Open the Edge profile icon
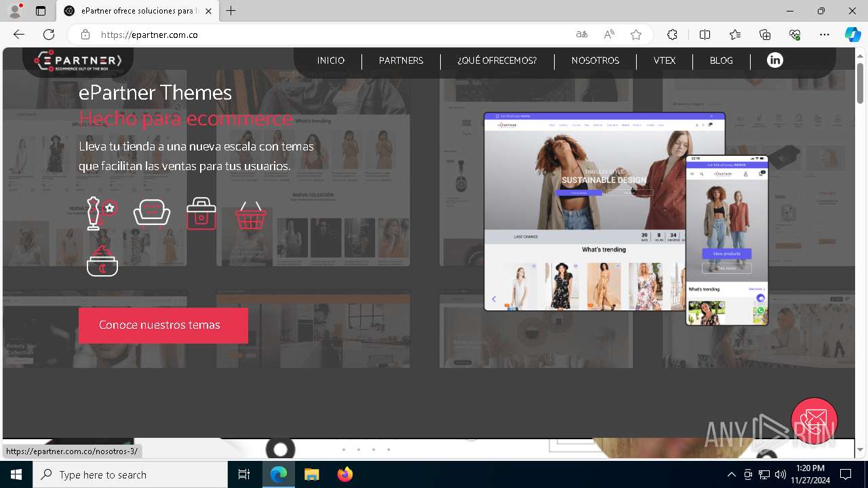868x488 pixels. tap(15, 11)
